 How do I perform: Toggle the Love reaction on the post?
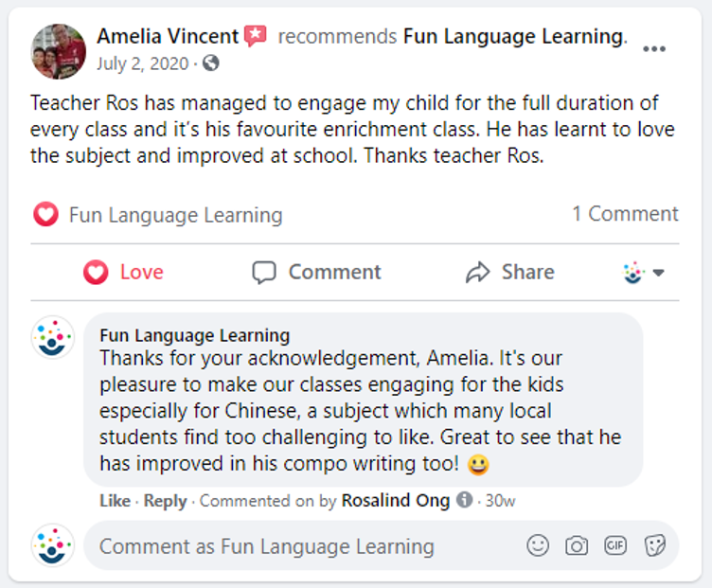[x=123, y=273]
